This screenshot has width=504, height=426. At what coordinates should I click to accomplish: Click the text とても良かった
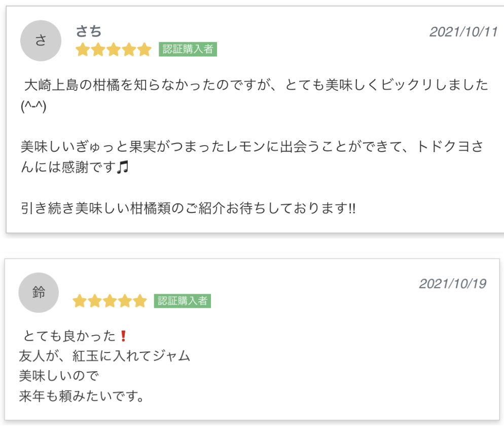tap(70, 336)
